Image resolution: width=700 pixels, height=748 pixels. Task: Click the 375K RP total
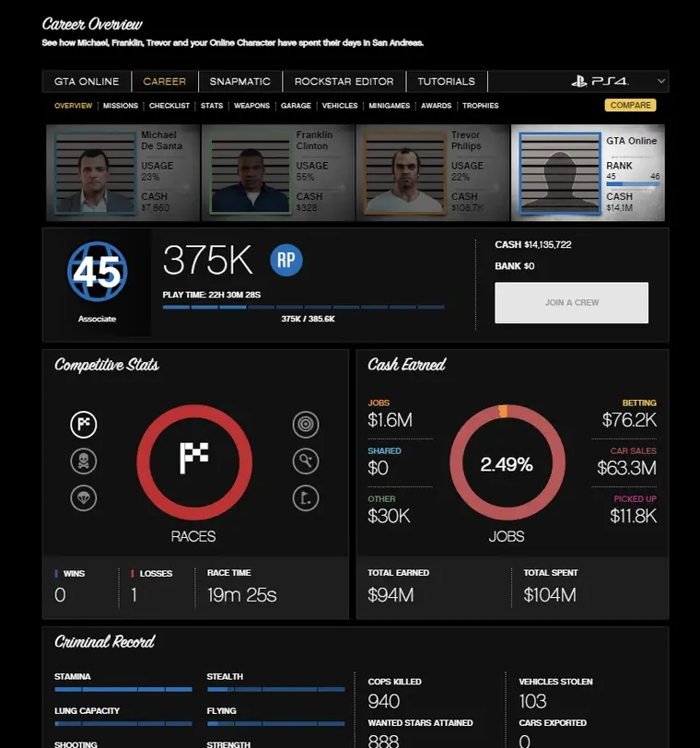pyautogui.click(x=207, y=261)
